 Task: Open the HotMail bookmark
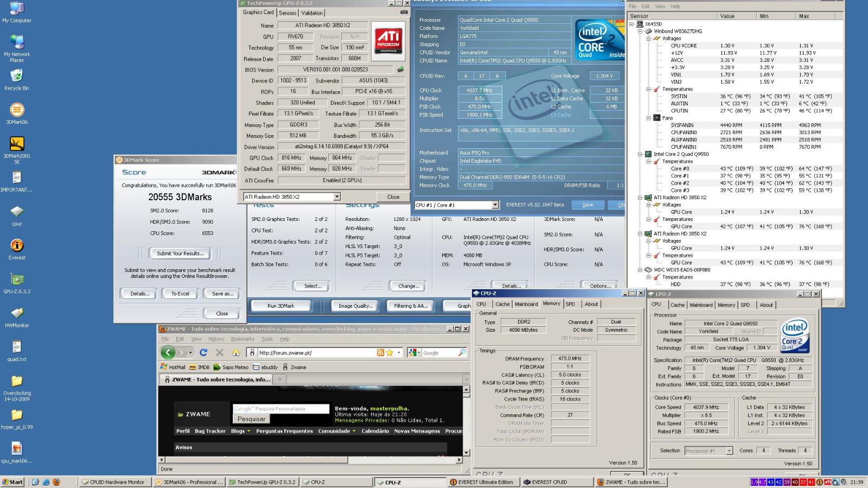tap(173, 367)
